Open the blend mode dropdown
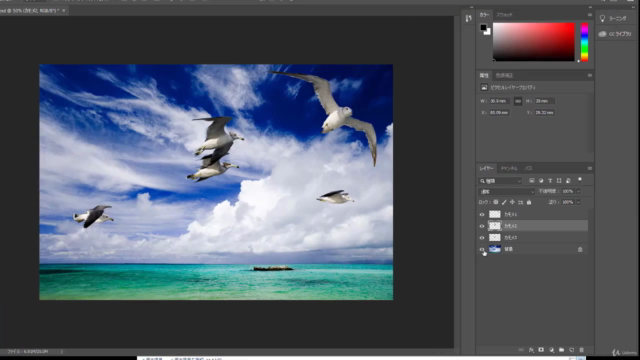 [x=507, y=191]
